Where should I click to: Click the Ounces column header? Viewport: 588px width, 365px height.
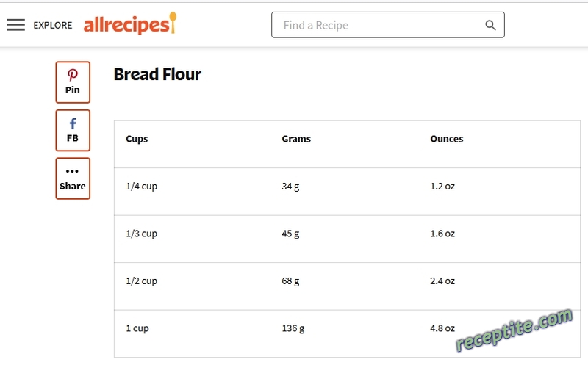[447, 139]
